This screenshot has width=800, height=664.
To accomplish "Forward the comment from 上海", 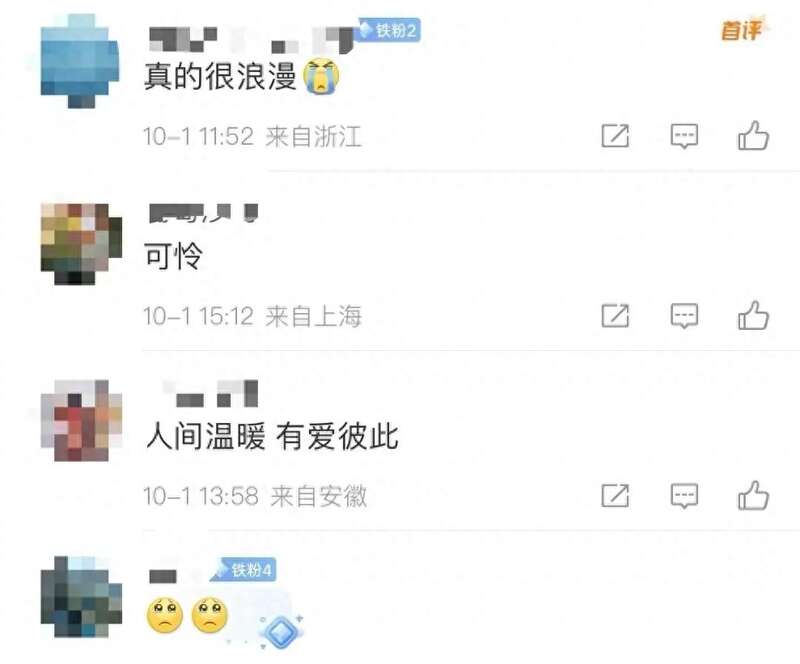I will pyautogui.click(x=615, y=315).
